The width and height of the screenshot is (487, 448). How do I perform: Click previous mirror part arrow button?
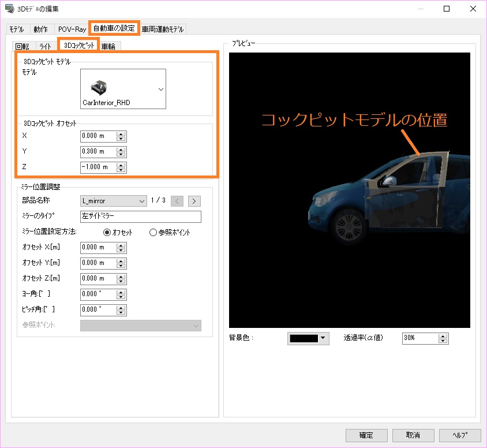click(178, 201)
